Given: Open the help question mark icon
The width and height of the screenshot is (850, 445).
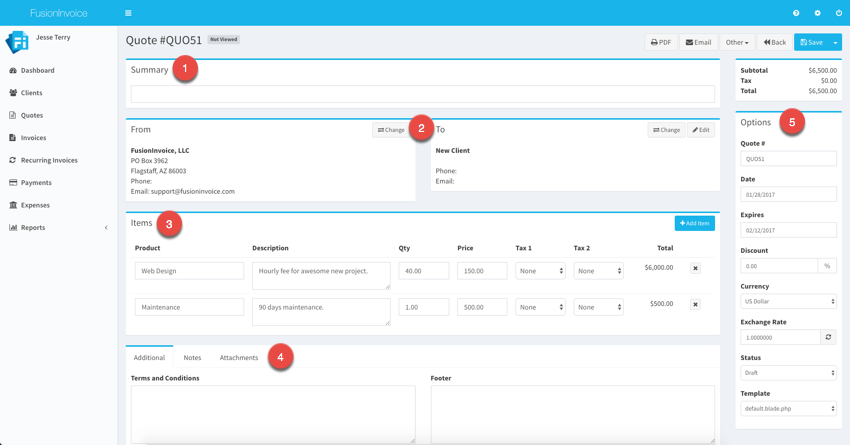Looking at the screenshot, I should click(796, 13).
